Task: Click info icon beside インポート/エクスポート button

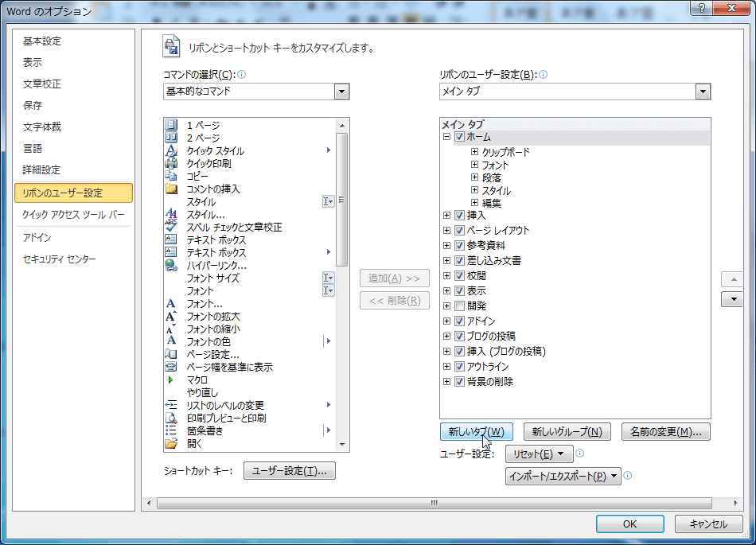Action: pyautogui.click(x=627, y=476)
